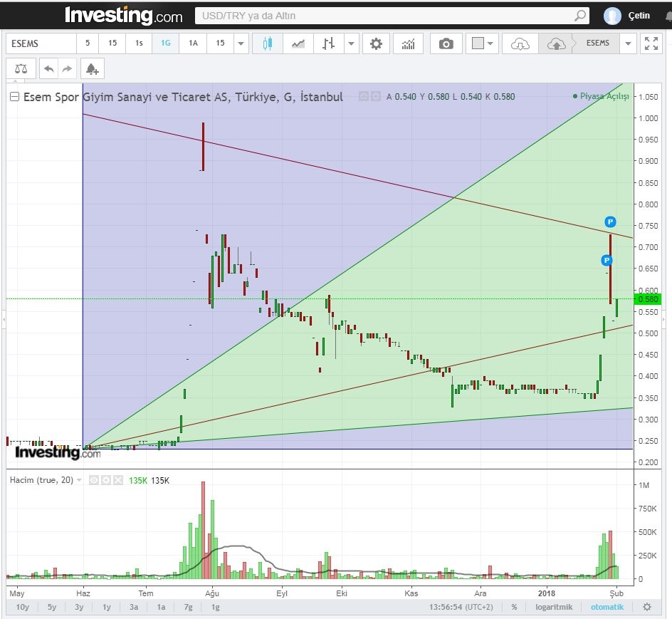Image resolution: width=672 pixels, height=619 pixels.
Task: Select 15 interval after 1A
Action: (x=220, y=43)
